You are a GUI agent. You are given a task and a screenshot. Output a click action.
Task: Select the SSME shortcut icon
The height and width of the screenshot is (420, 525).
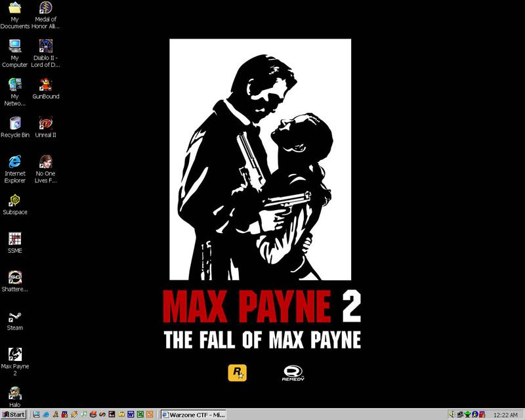(x=14, y=243)
